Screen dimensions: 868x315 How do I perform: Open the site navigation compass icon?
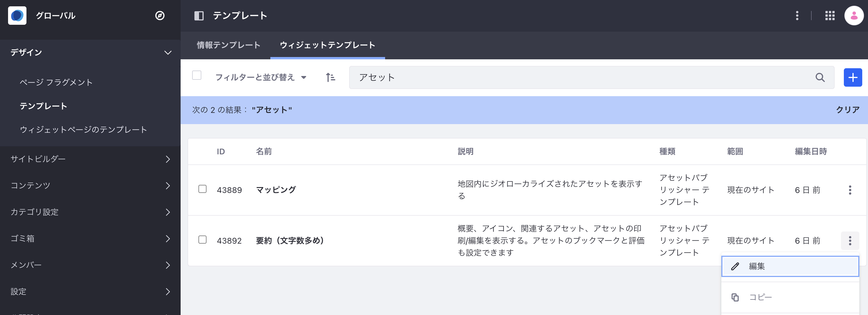pyautogui.click(x=160, y=16)
